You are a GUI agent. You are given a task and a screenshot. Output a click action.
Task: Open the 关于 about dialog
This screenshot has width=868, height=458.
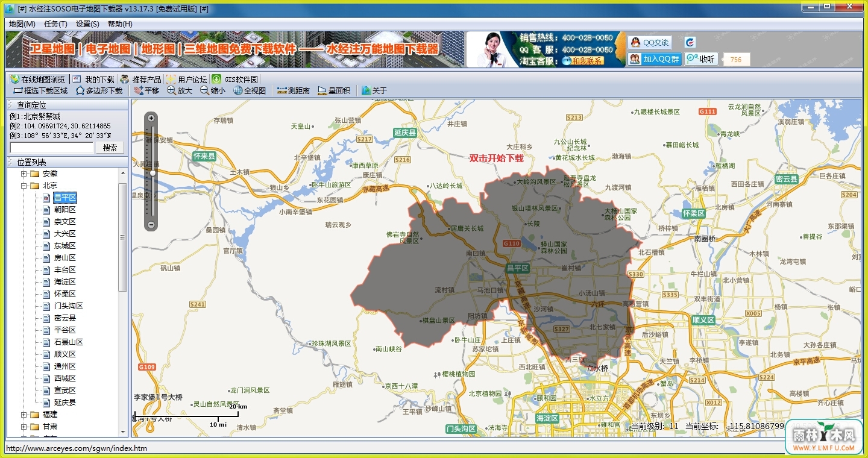(x=374, y=91)
